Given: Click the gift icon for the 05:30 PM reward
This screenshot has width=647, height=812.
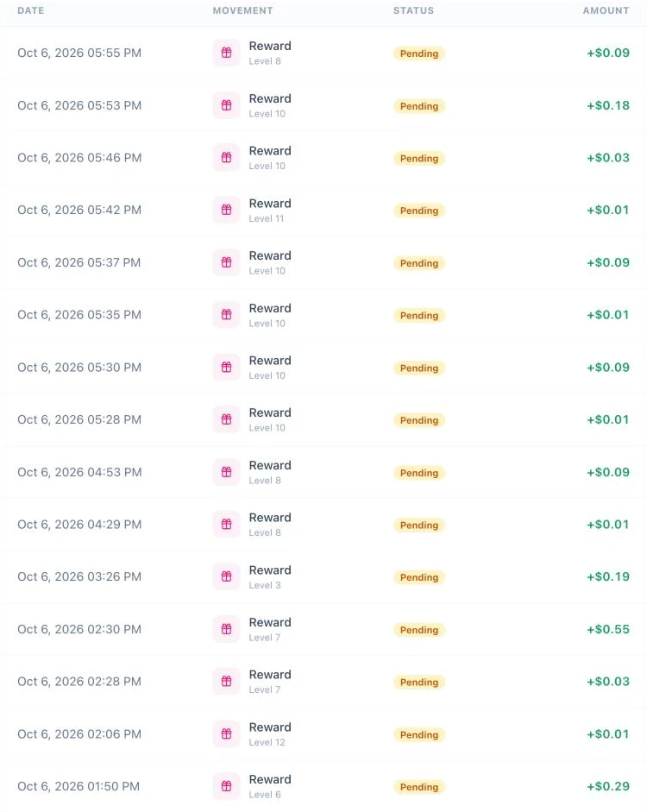Looking at the screenshot, I should [x=226, y=367].
